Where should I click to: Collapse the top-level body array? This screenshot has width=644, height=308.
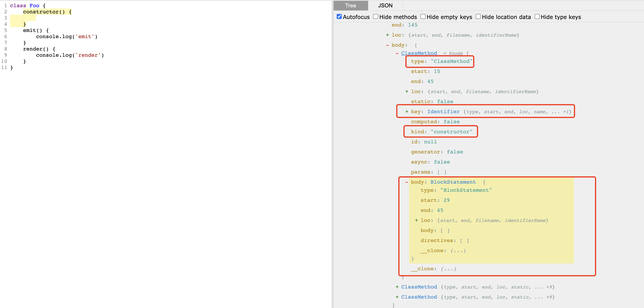387,45
